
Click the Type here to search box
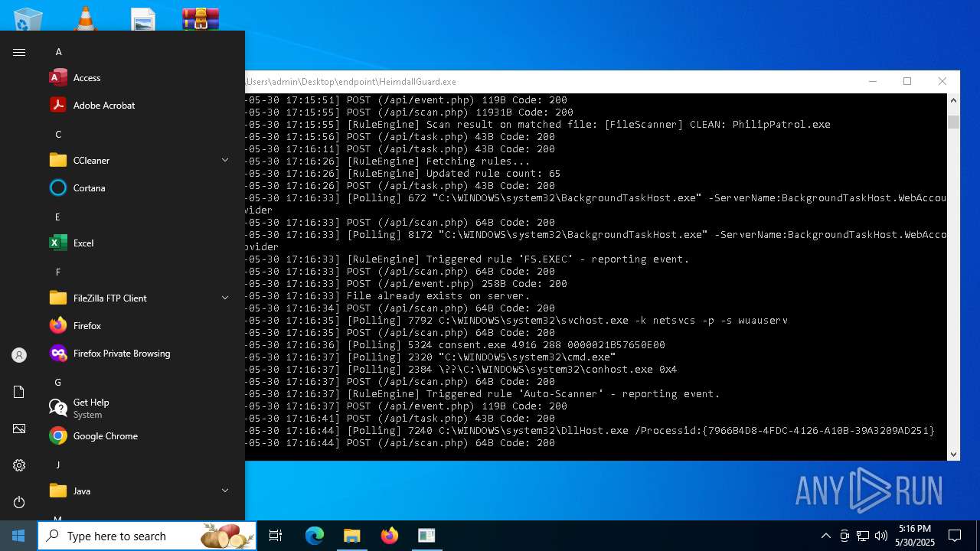click(147, 536)
